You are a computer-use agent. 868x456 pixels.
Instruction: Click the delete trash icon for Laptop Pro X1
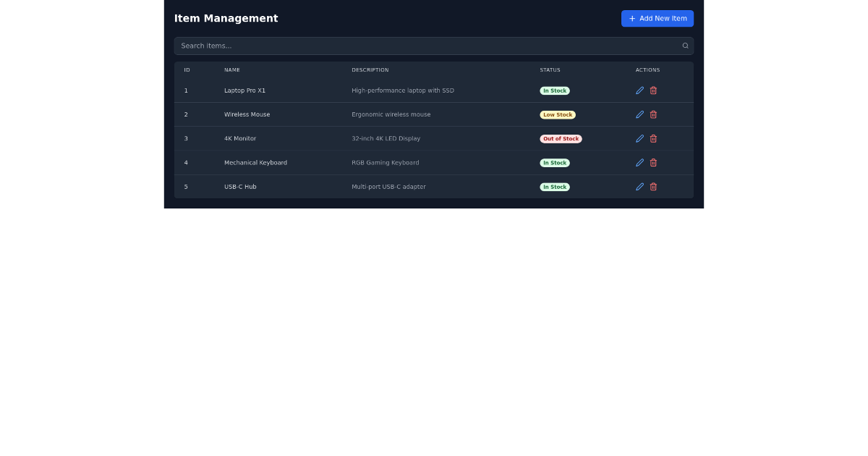point(653,90)
